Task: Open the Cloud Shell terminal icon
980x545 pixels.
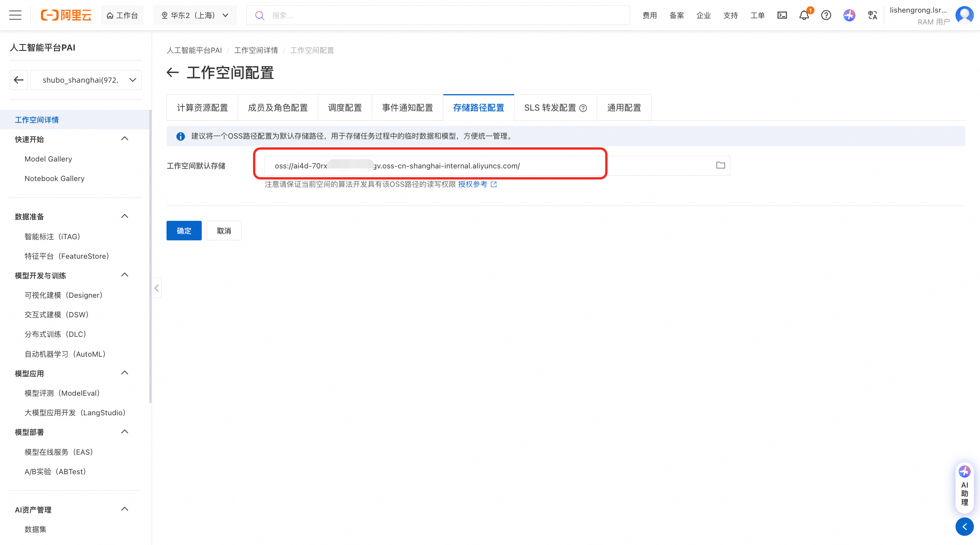Action: [782, 15]
